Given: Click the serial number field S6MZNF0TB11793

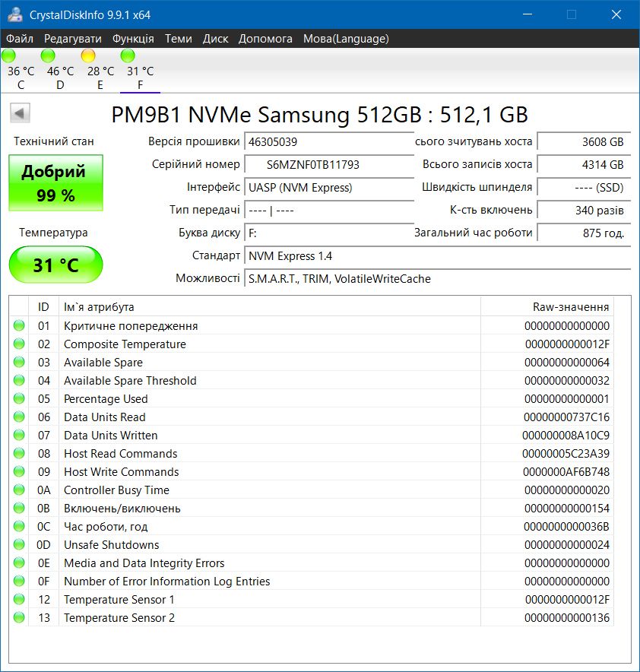Looking at the screenshot, I should coord(329,164).
